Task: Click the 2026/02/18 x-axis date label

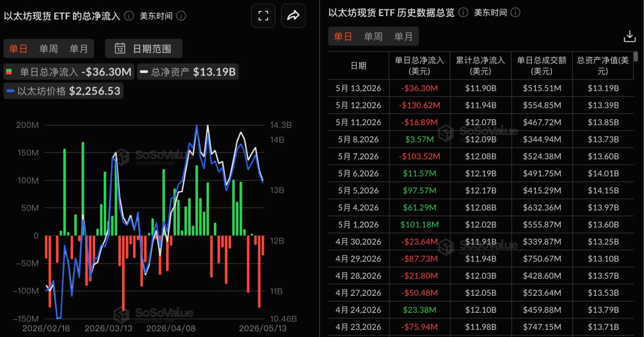Action: pyautogui.click(x=45, y=328)
